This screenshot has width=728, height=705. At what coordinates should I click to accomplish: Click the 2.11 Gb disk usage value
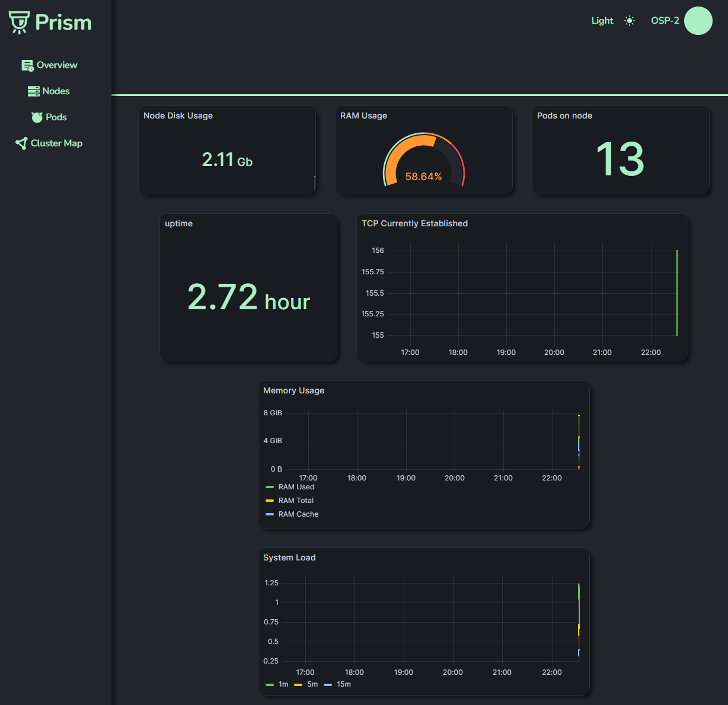pyautogui.click(x=227, y=159)
